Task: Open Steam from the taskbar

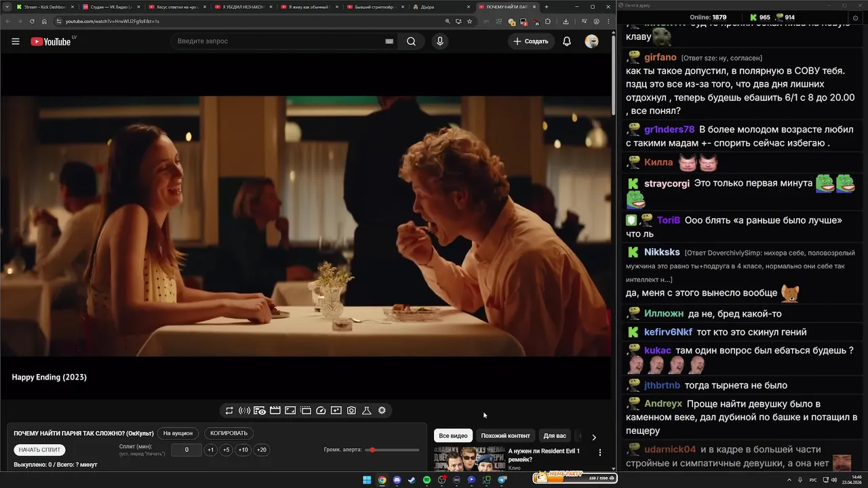Action: click(x=412, y=480)
